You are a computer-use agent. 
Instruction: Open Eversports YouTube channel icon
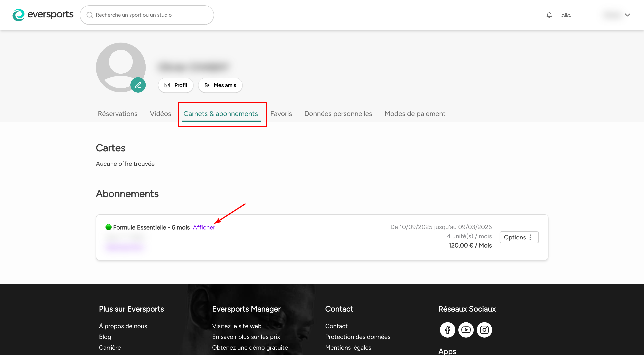click(x=466, y=330)
